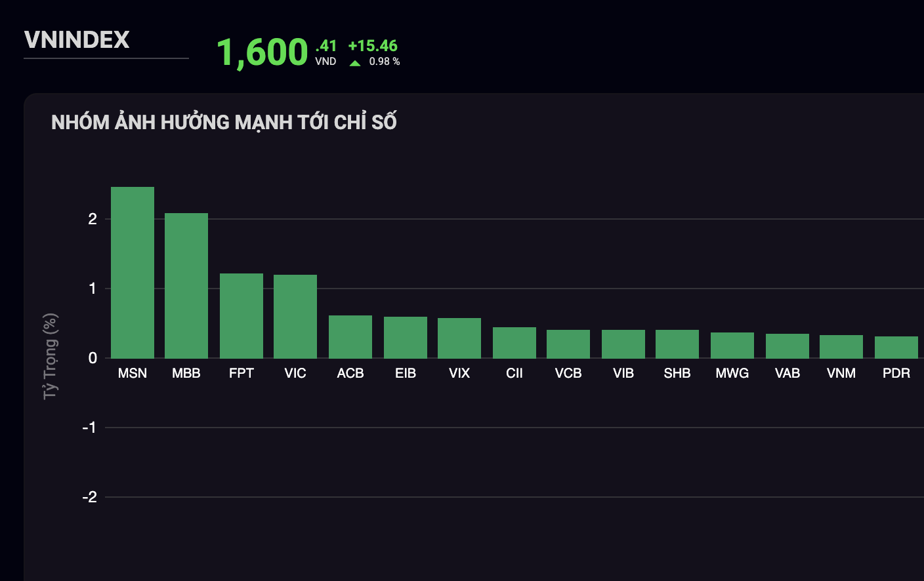924x581 pixels.
Task: Click the VIB ticker label
Action: pyautogui.click(x=623, y=373)
